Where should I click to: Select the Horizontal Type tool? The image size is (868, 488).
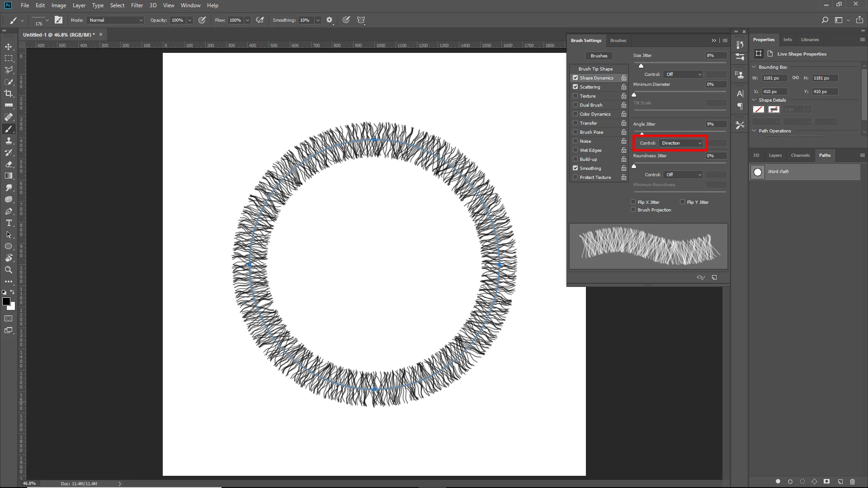click(9, 223)
